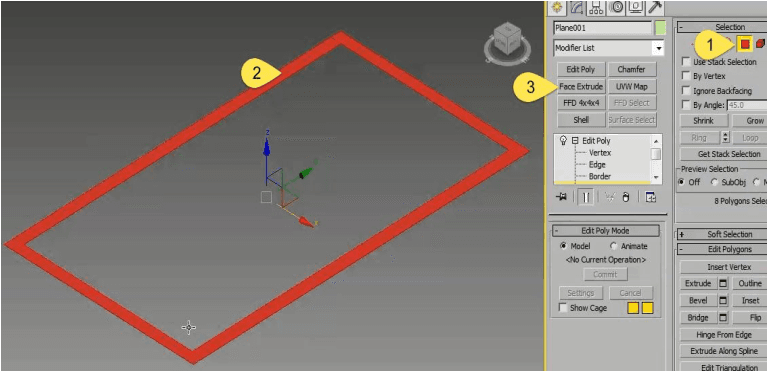
Task: Open the Extrude settings box icon
Action: [722, 284]
